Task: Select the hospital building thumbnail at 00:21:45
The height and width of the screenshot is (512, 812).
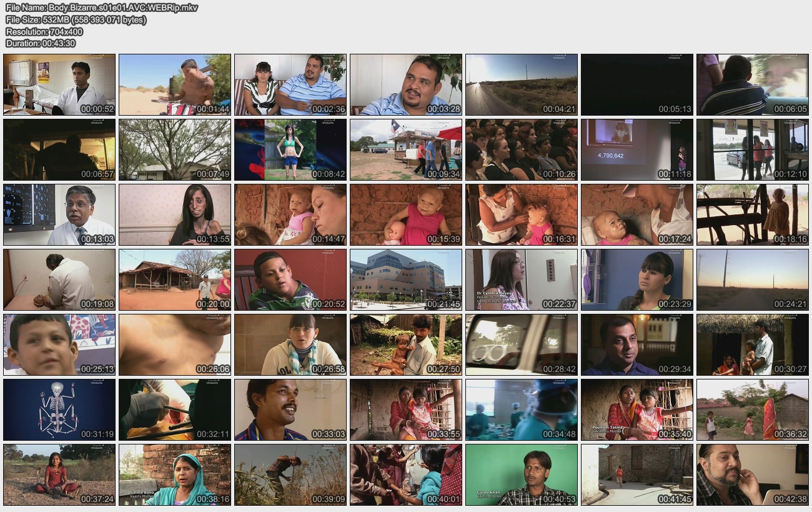Action: pos(406,279)
